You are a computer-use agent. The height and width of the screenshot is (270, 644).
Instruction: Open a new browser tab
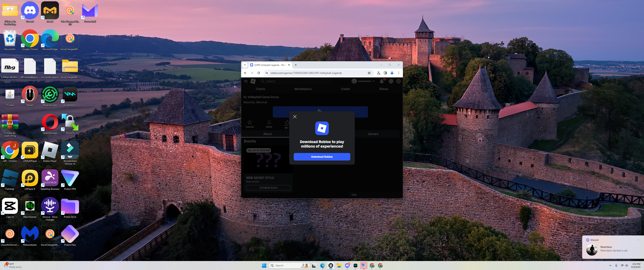296,65
